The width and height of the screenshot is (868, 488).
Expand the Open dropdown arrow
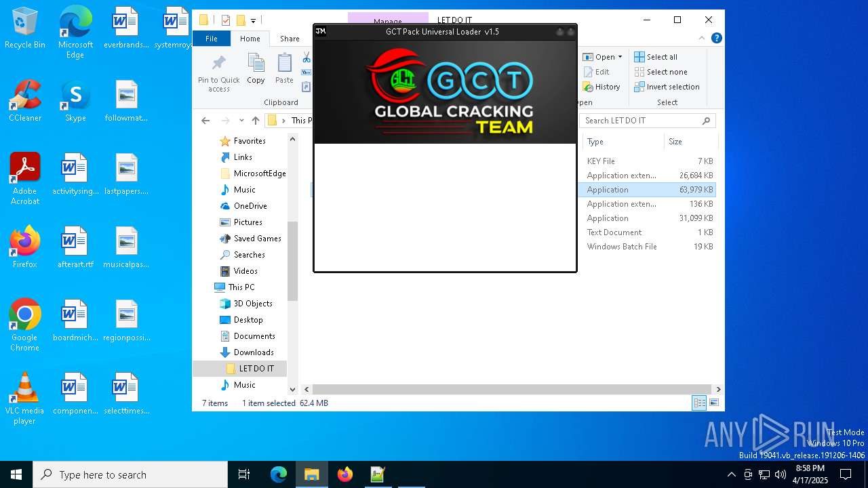tap(620, 57)
